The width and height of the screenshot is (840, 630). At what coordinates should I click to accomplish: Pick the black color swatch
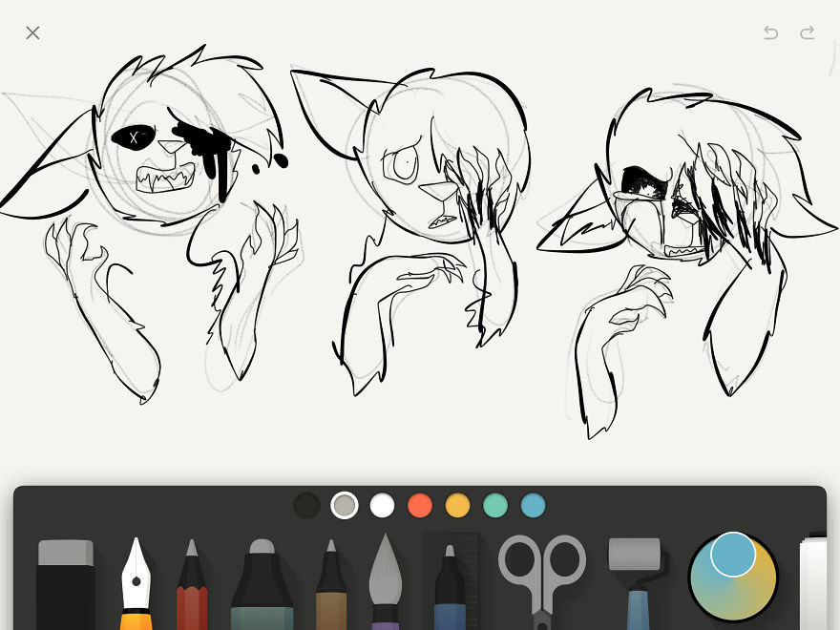(x=306, y=505)
